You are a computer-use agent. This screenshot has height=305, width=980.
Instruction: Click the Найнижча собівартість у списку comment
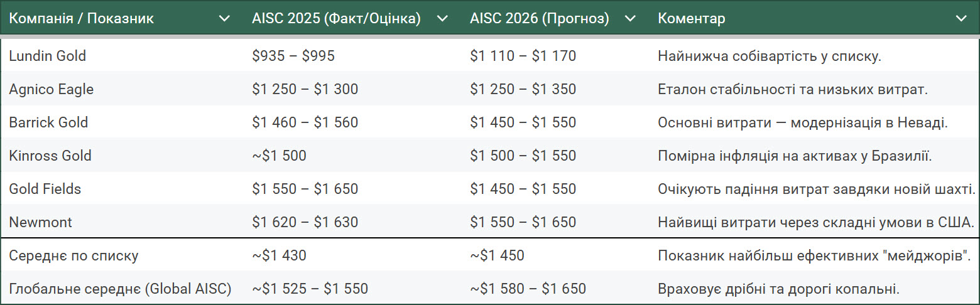(x=770, y=56)
